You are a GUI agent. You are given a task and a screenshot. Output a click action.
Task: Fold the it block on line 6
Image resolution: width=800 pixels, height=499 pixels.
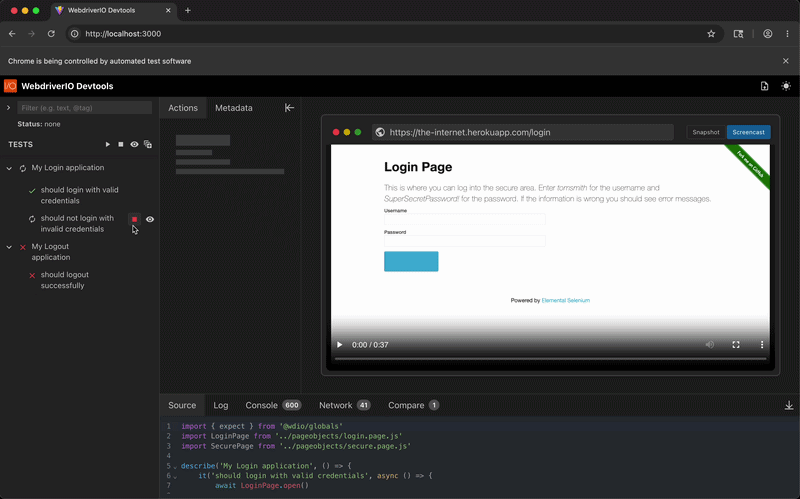coord(175,477)
